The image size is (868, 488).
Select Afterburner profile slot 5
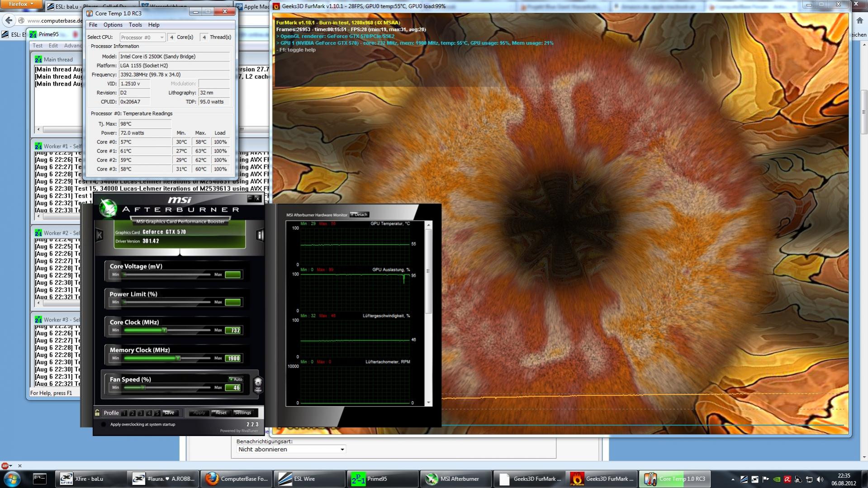pos(157,413)
